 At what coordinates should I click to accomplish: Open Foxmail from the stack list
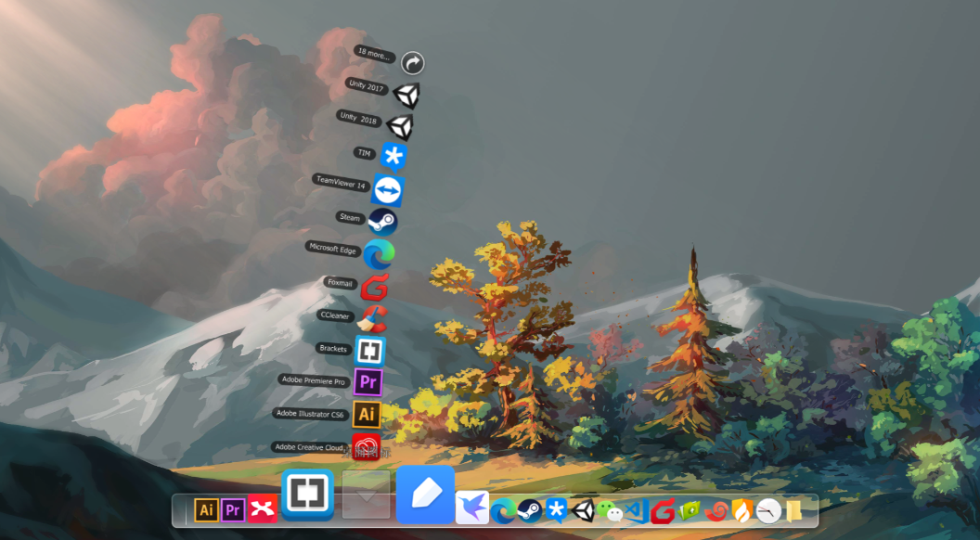(x=375, y=287)
